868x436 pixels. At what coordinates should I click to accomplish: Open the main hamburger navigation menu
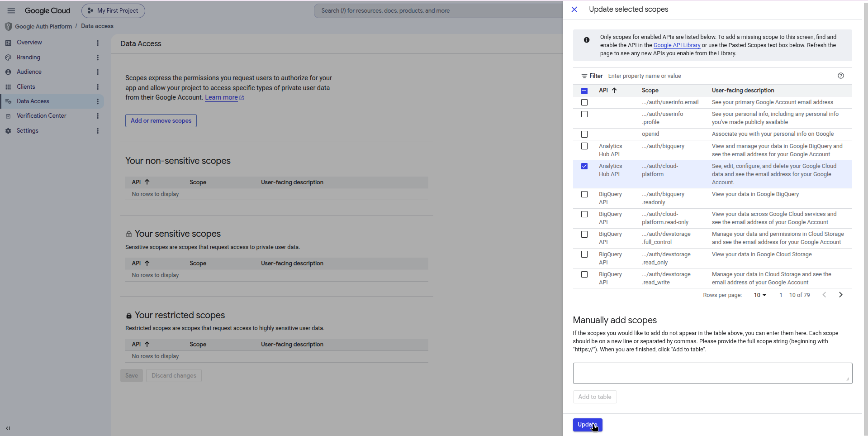11,10
